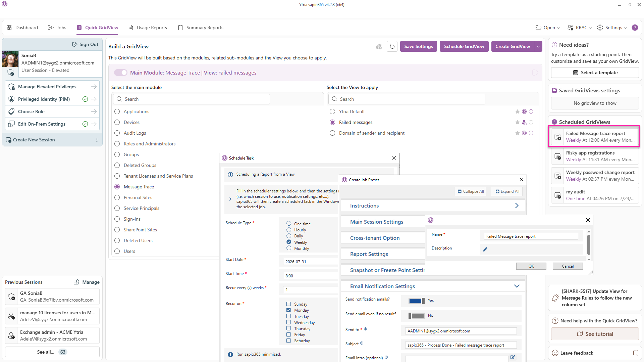Click the Name dialog vertical scrollbar
This screenshot has width=644, height=362.
coord(589,245)
